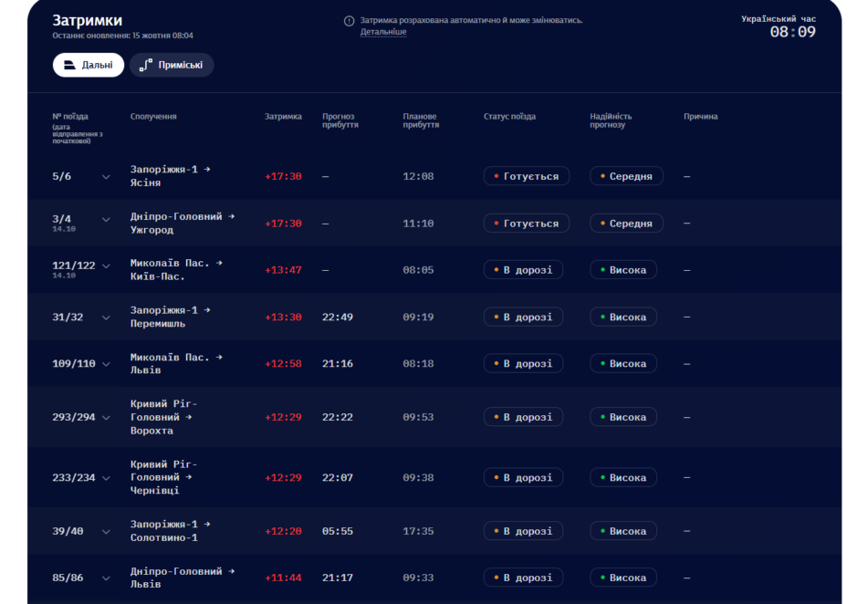868x604 pixels.
Task: Click the Сполучення column header
Action: click(x=153, y=116)
